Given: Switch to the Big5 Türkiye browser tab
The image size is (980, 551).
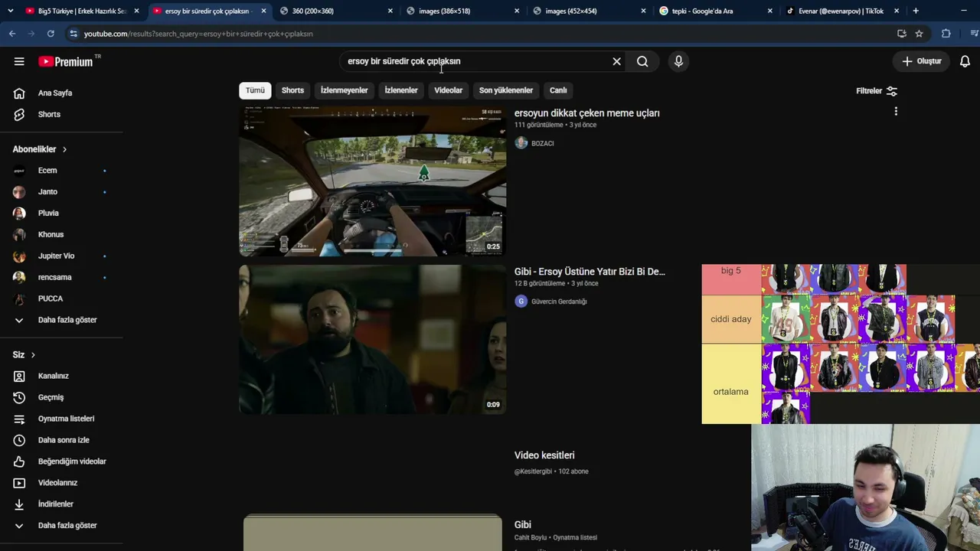Looking at the screenshot, I should 80,11.
